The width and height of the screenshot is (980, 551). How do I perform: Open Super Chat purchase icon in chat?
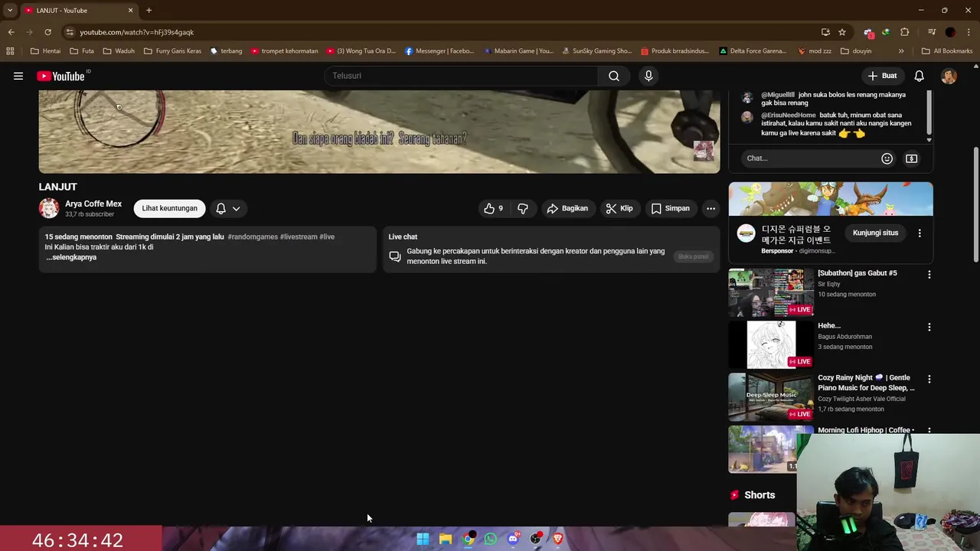[911, 158]
